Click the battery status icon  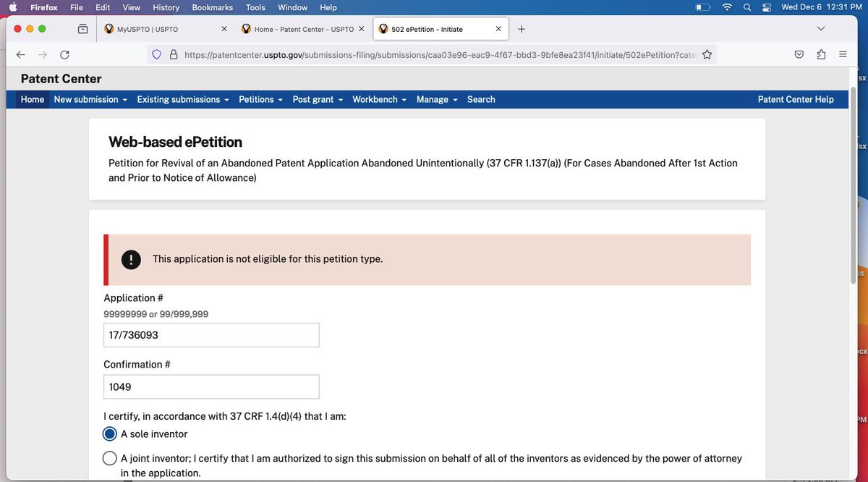click(x=703, y=7)
